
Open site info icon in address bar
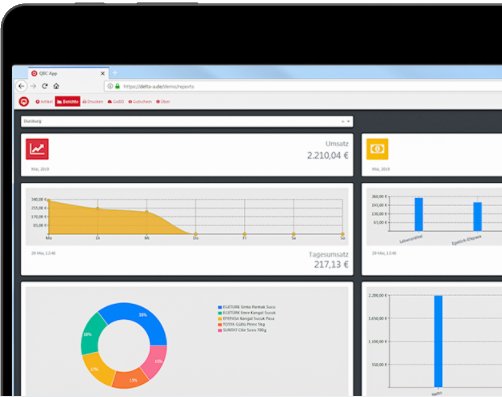coord(110,86)
